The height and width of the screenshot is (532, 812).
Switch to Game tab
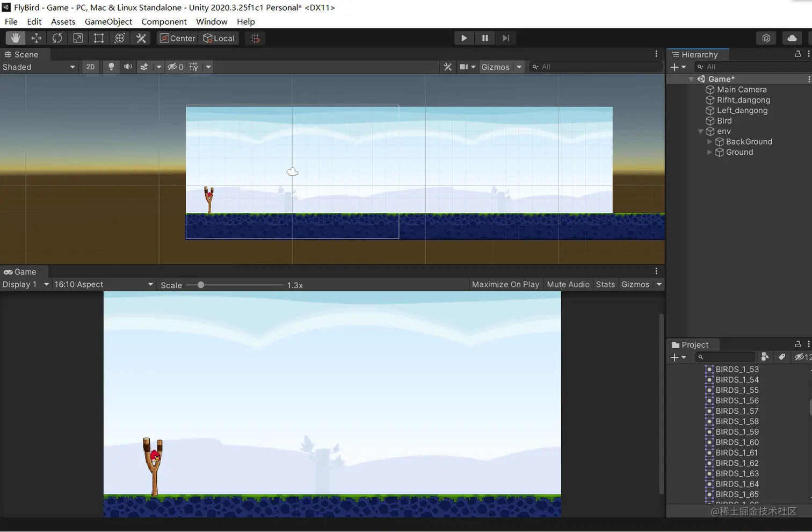(x=20, y=272)
